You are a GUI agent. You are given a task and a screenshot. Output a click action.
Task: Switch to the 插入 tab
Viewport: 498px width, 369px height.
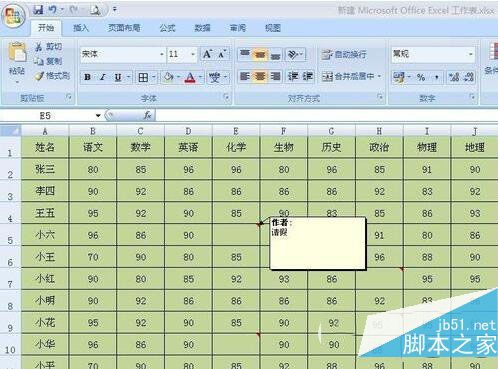(x=81, y=28)
